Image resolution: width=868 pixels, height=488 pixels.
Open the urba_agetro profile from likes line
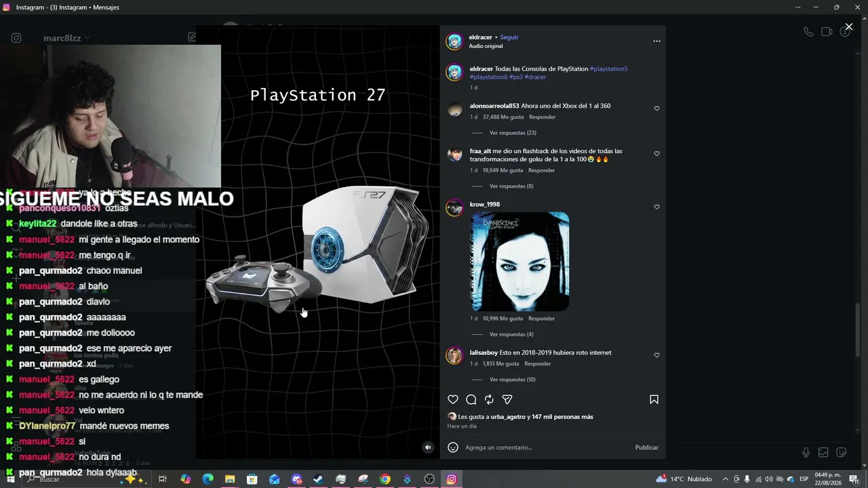coord(508,417)
